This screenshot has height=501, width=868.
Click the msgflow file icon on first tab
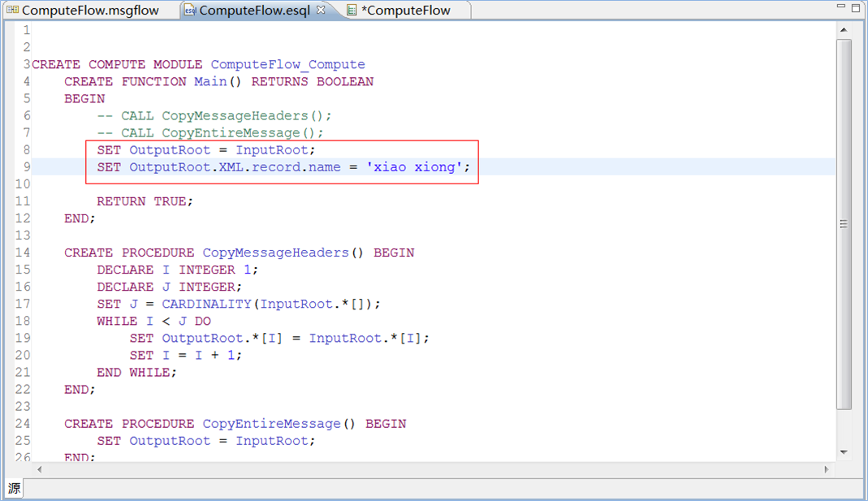click(x=12, y=10)
